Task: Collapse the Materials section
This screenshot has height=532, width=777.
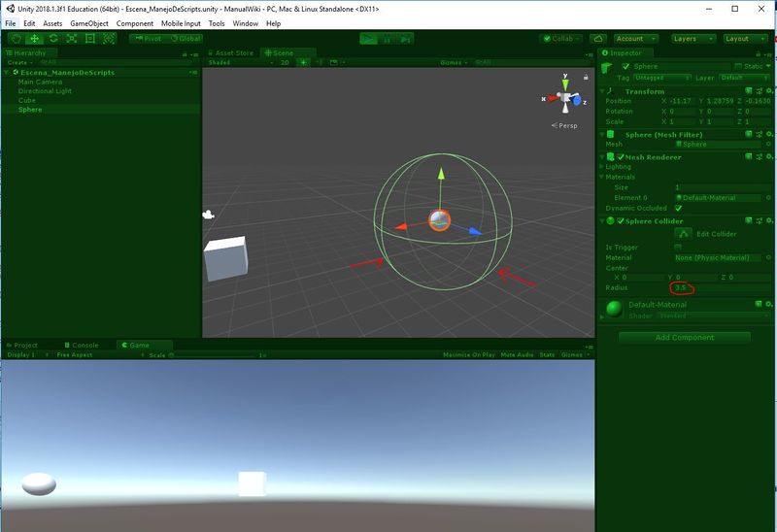Action: pyautogui.click(x=602, y=177)
